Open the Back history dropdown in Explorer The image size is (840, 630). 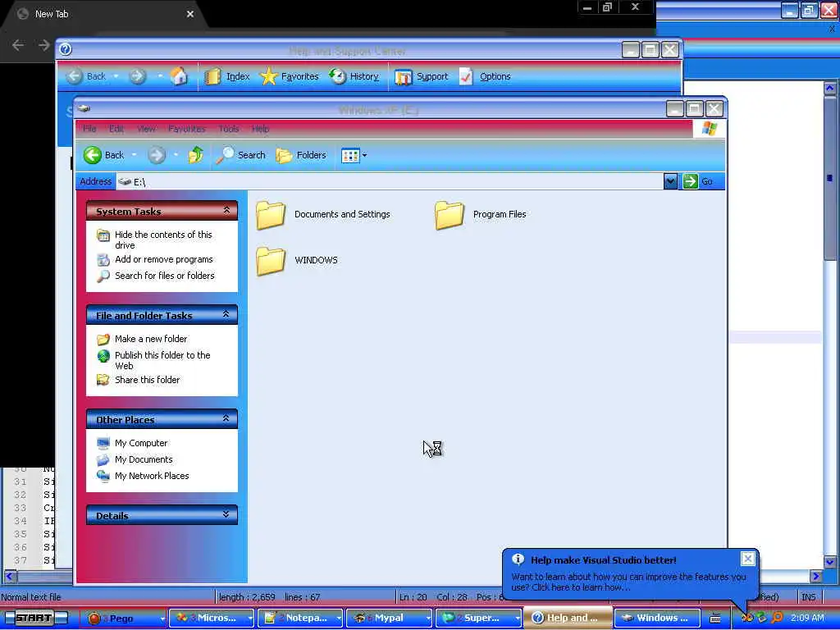click(134, 155)
